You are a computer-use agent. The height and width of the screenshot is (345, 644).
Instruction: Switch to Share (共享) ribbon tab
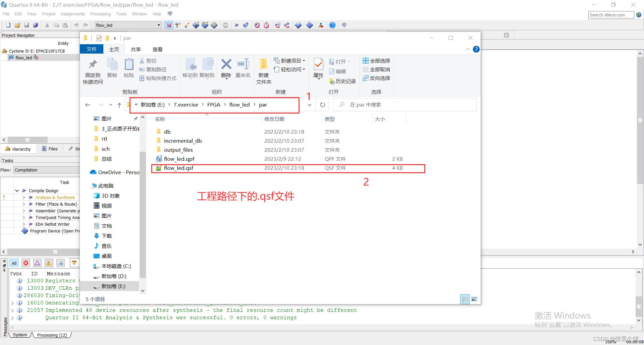(136, 49)
